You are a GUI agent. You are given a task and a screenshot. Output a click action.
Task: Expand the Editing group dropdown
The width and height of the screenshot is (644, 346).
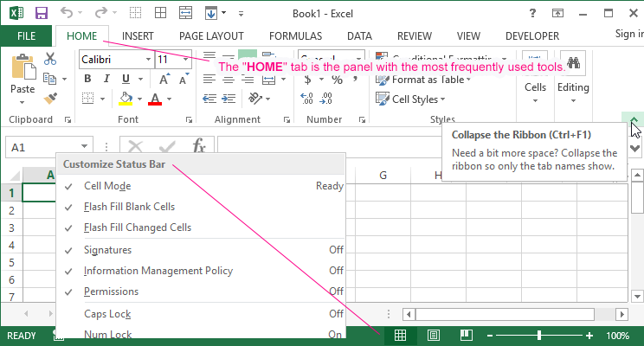point(573,101)
